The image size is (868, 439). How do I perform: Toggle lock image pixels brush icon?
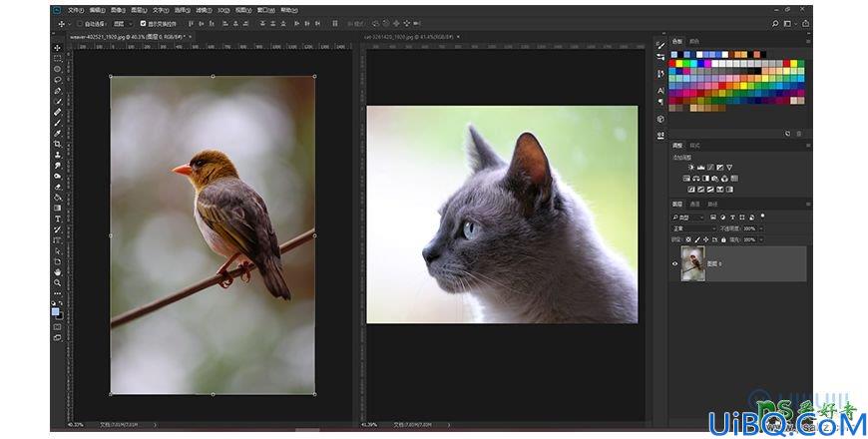click(697, 239)
